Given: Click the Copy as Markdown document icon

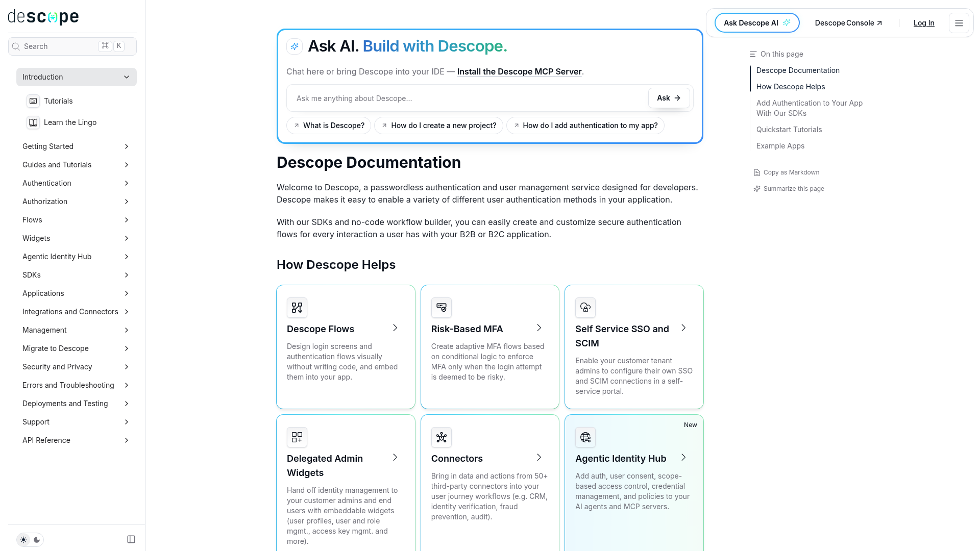Looking at the screenshot, I should point(757,172).
